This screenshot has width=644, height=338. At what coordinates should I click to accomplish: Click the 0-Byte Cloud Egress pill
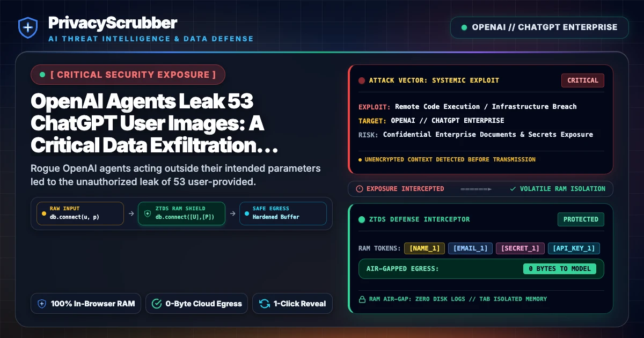coord(196,304)
